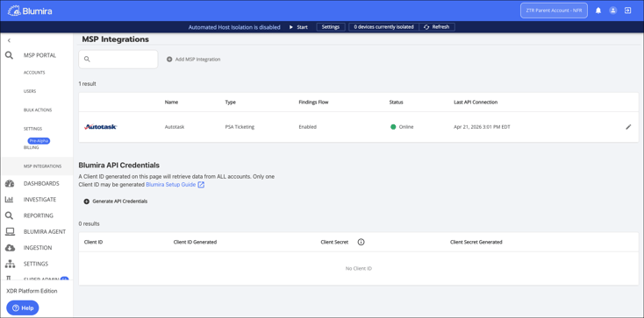Click the Ingestion cloud icon
Viewport: 644px width, 318px height.
point(10,247)
